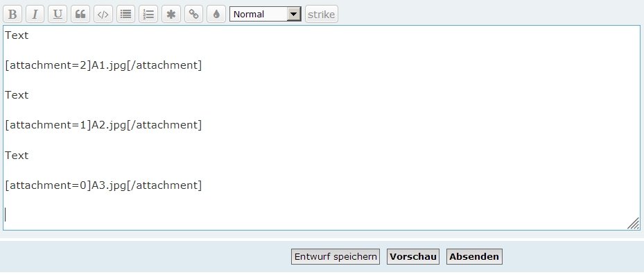
Task: Insert a quote block icon
Action: [x=80, y=15]
